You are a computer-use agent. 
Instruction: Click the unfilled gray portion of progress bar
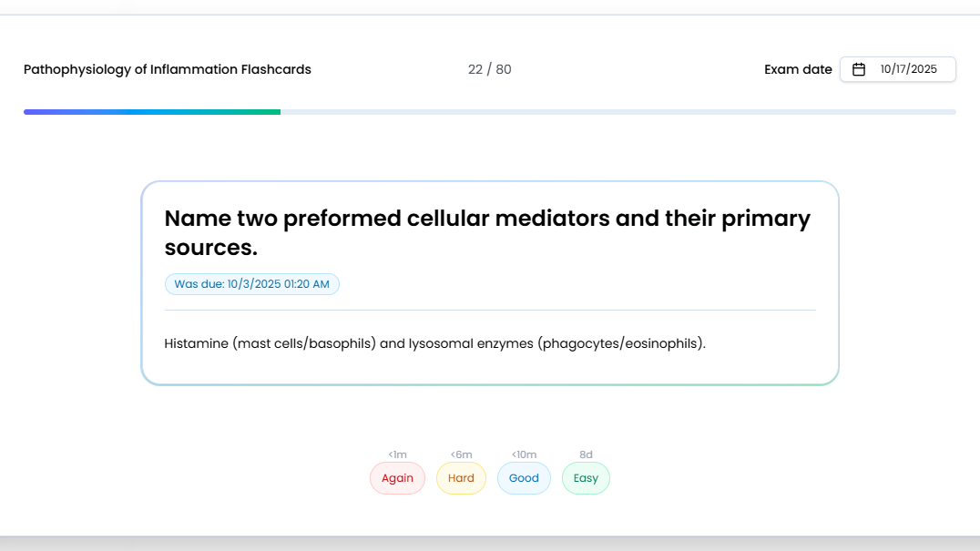click(618, 112)
